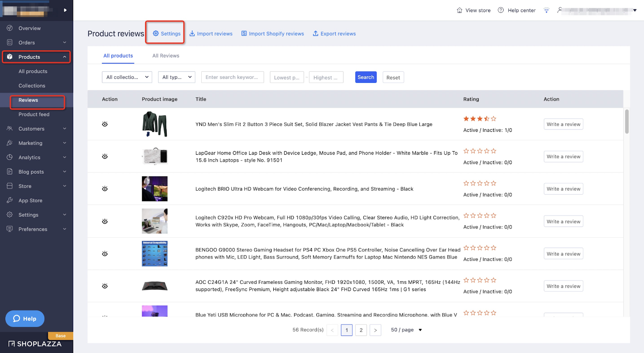Click the reviews Settings gear icon
The image size is (644, 353).
[156, 33]
